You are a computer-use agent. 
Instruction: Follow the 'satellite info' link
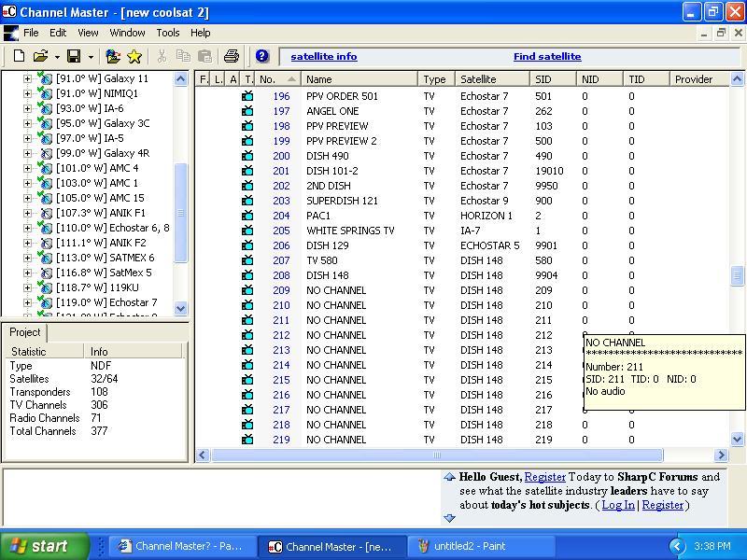[324, 56]
